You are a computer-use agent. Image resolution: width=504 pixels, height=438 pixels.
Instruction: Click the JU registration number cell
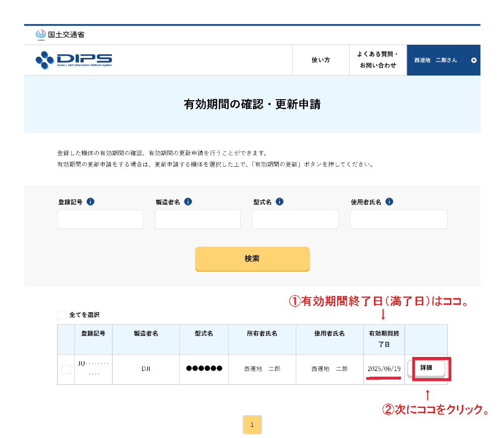point(94,369)
